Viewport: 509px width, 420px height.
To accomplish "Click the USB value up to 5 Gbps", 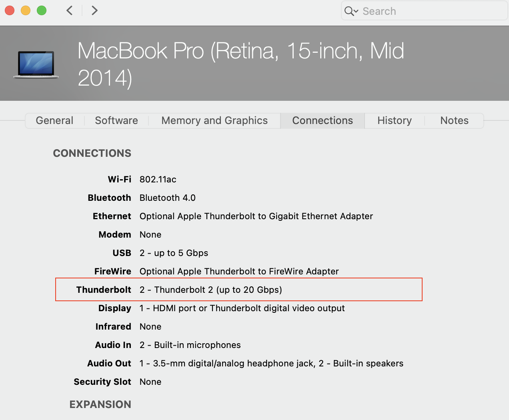I will [174, 253].
